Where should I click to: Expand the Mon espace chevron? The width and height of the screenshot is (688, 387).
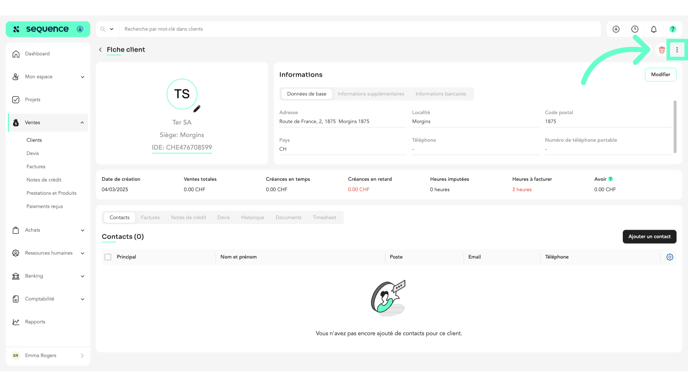coord(82,77)
